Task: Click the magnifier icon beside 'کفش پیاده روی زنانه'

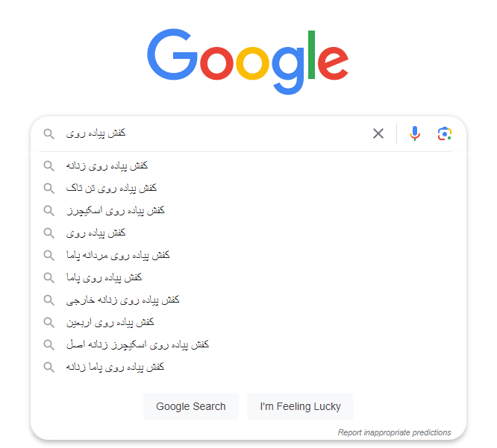Action: (x=49, y=165)
